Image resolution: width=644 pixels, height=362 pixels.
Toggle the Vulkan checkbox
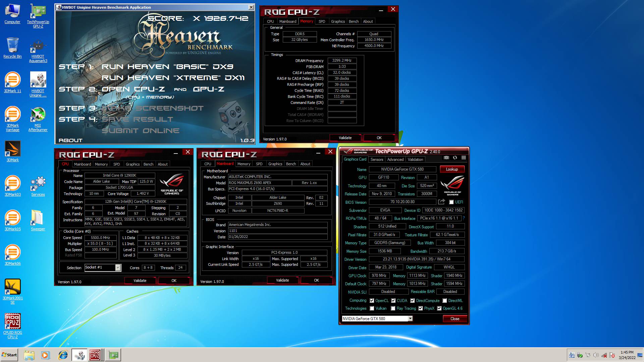coord(372,308)
